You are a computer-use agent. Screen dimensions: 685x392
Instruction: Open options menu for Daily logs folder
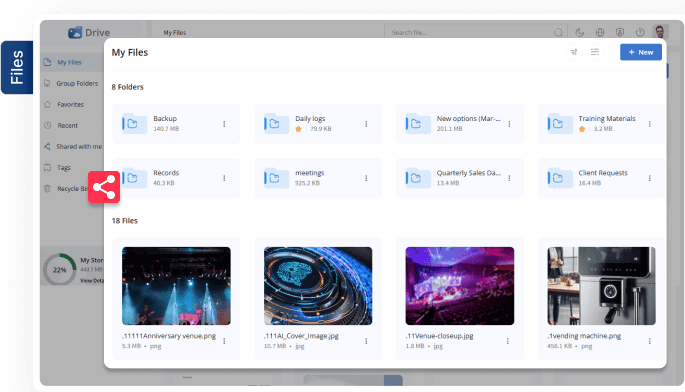(x=366, y=124)
